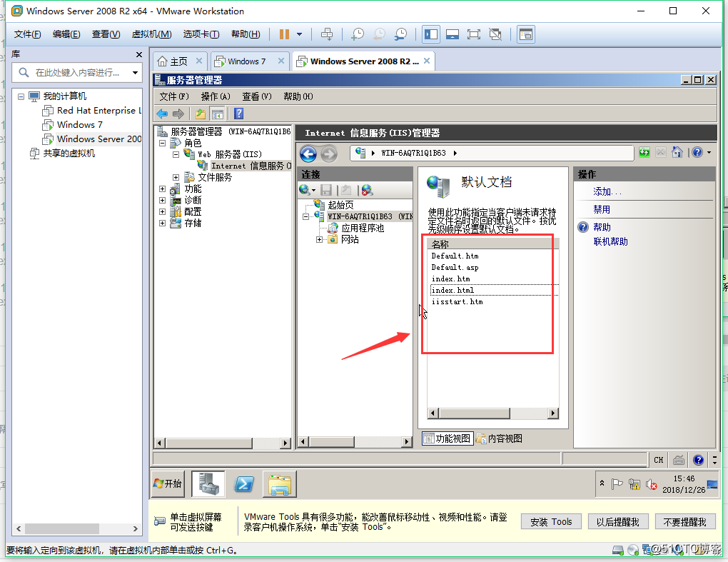Image resolution: width=728 pixels, height=562 pixels.
Task: Click IIS refresh page icon
Action: (x=644, y=152)
